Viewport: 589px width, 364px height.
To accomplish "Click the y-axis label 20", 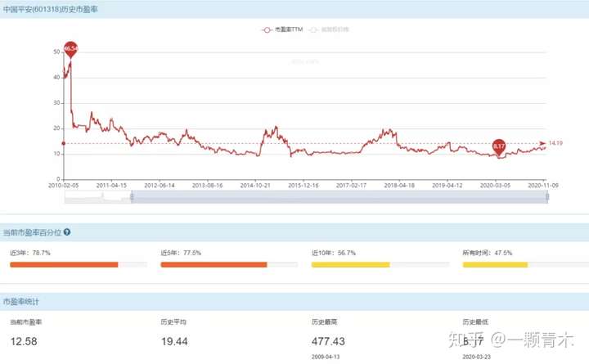I will tap(56, 128).
